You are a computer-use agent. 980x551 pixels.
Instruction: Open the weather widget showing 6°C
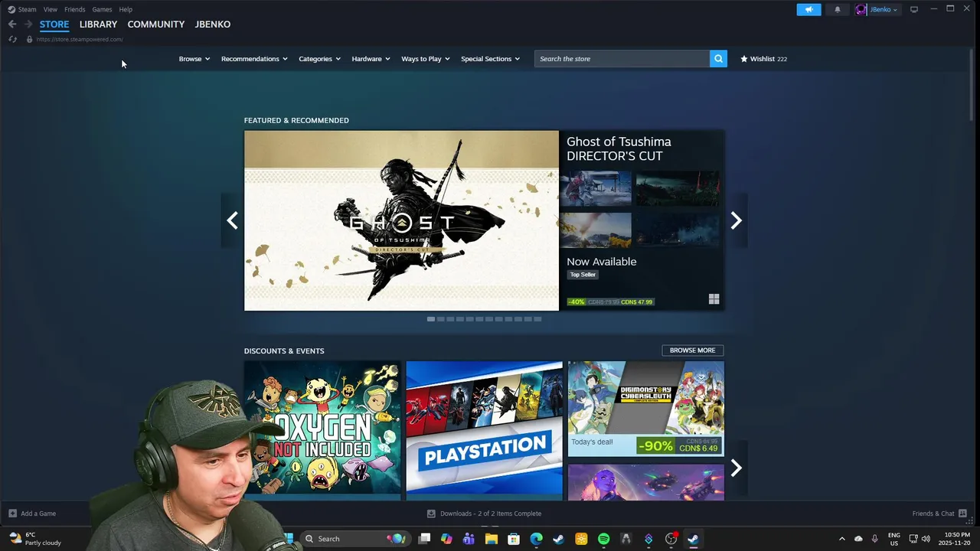[x=34, y=539]
